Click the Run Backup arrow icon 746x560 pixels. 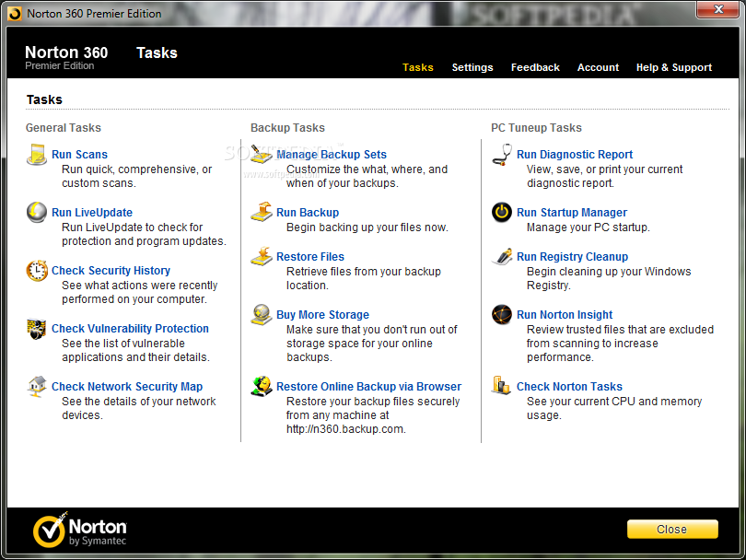click(262, 212)
